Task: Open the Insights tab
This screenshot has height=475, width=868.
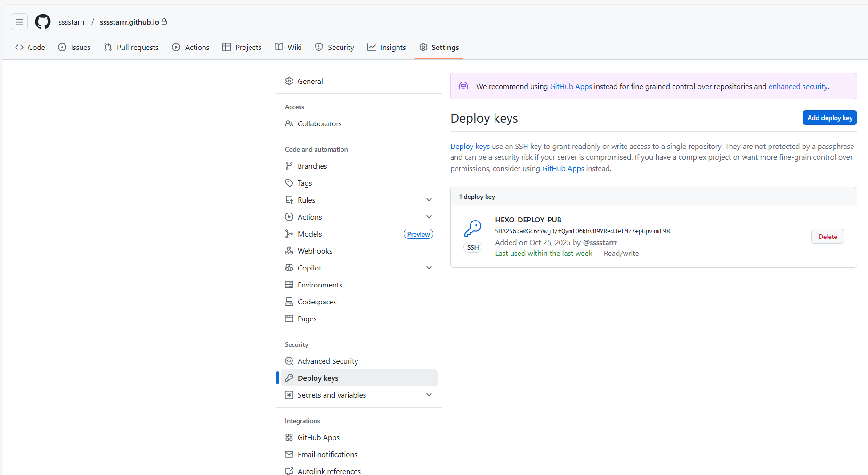Action: click(387, 47)
